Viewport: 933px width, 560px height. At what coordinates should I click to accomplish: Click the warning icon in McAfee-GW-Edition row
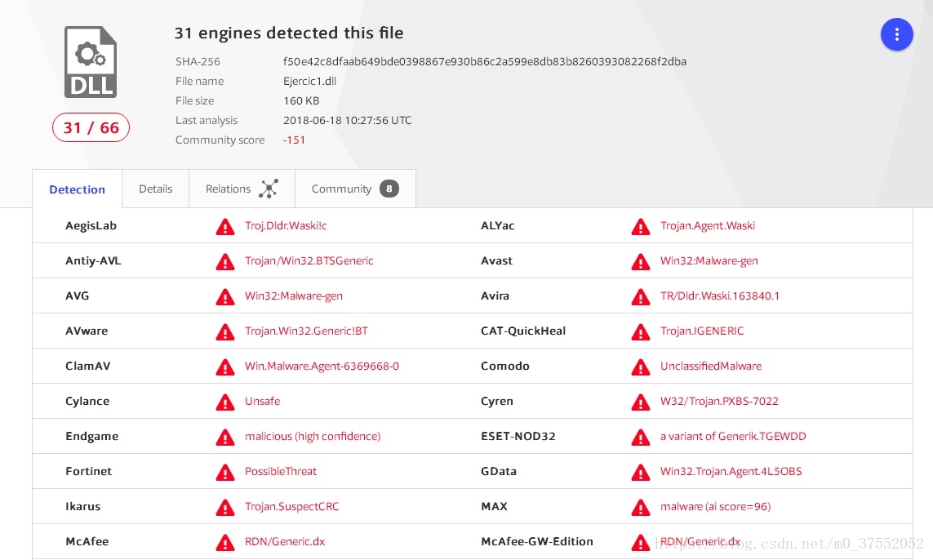[640, 543]
